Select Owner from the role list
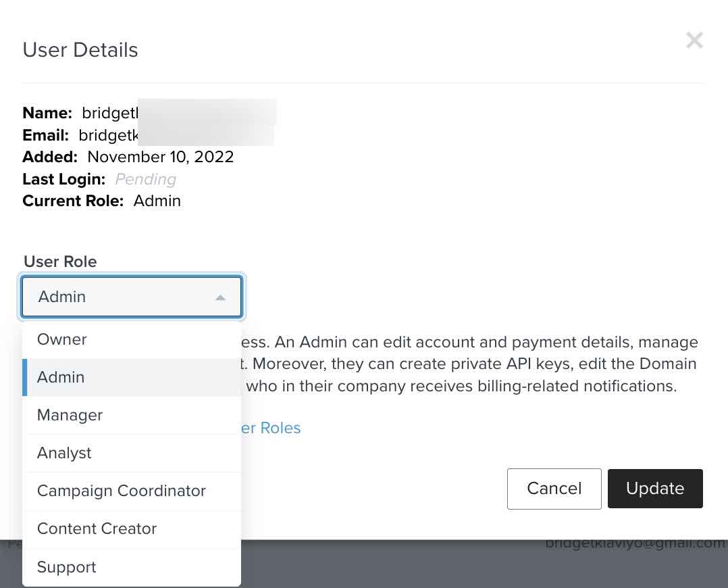This screenshot has height=588, width=728. [x=62, y=339]
